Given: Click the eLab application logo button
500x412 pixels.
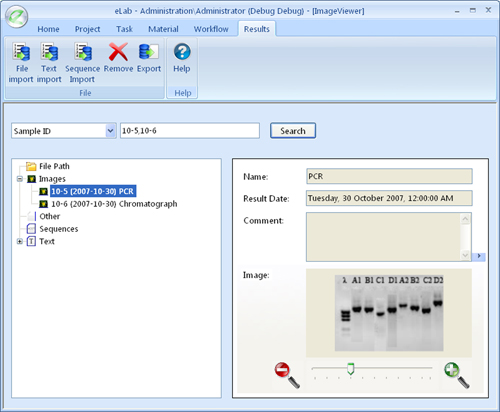Looking at the screenshot, I should (x=17, y=17).
